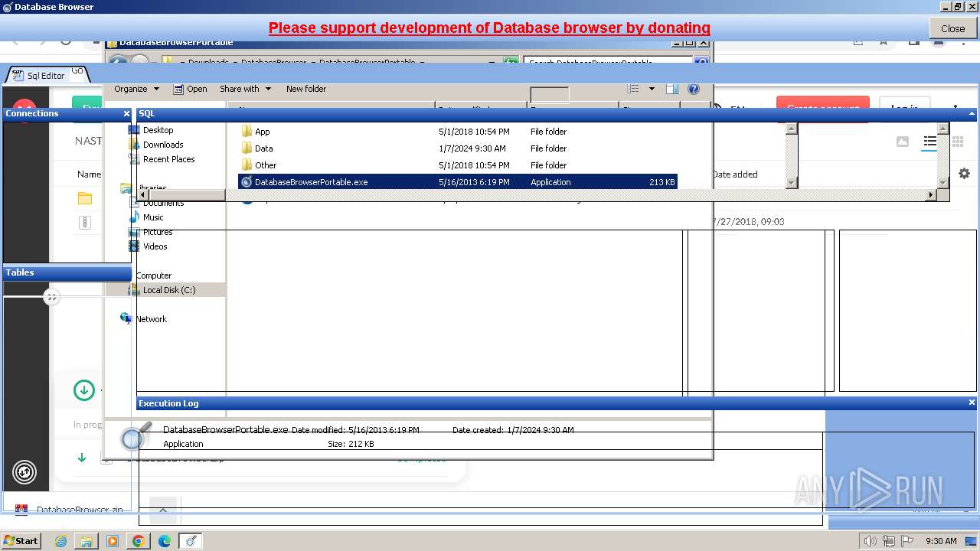The height and width of the screenshot is (551, 980).
Task: Click the large details-pane file icon
Action: pyautogui.click(x=135, y=436)
